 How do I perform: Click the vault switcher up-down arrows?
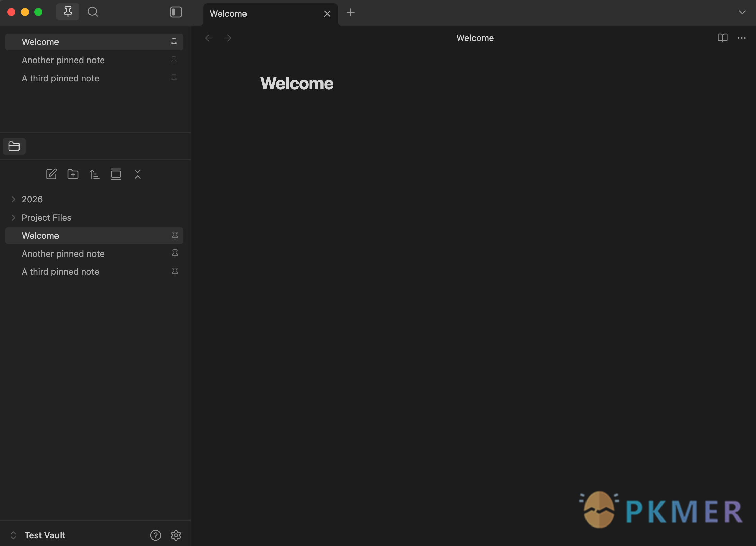click(x=13, y=535)
